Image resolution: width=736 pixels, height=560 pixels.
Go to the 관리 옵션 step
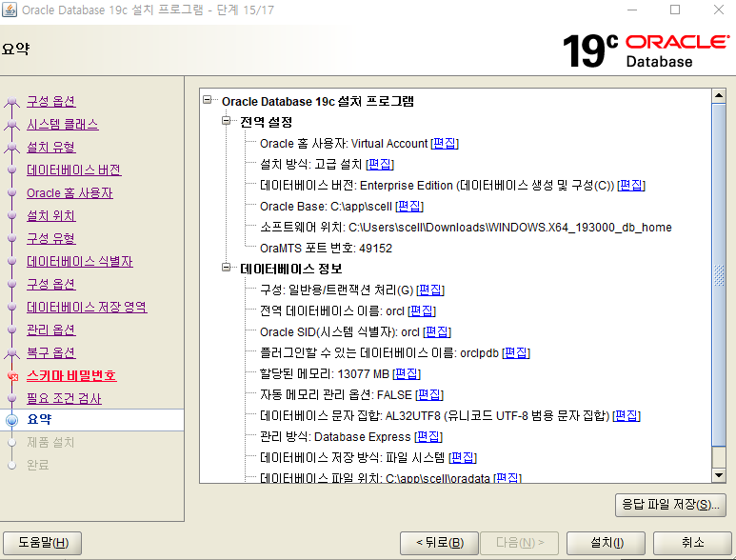click(50, 330)
